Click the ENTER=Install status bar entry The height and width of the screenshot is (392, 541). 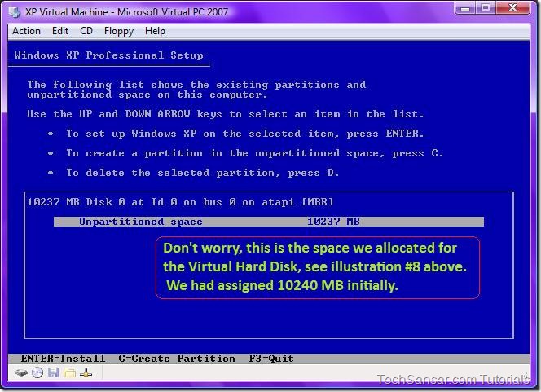coord(63,359)
